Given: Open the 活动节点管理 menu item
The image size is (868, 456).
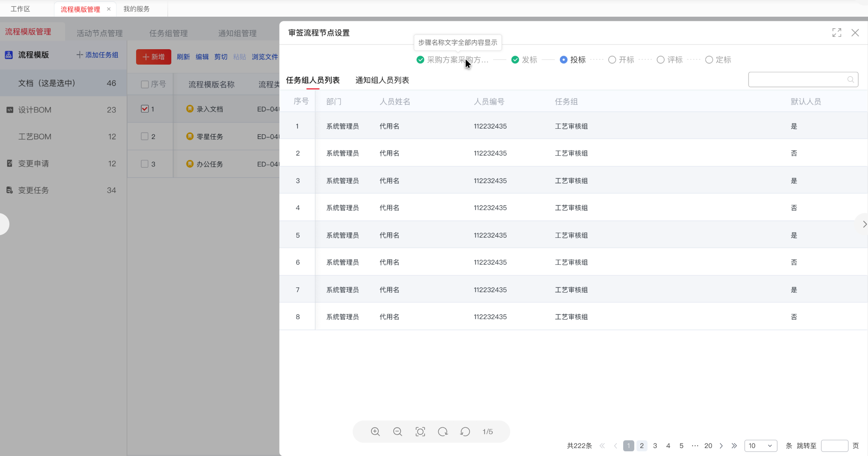Looking at the screenshot, I should (x=99, y=33).
